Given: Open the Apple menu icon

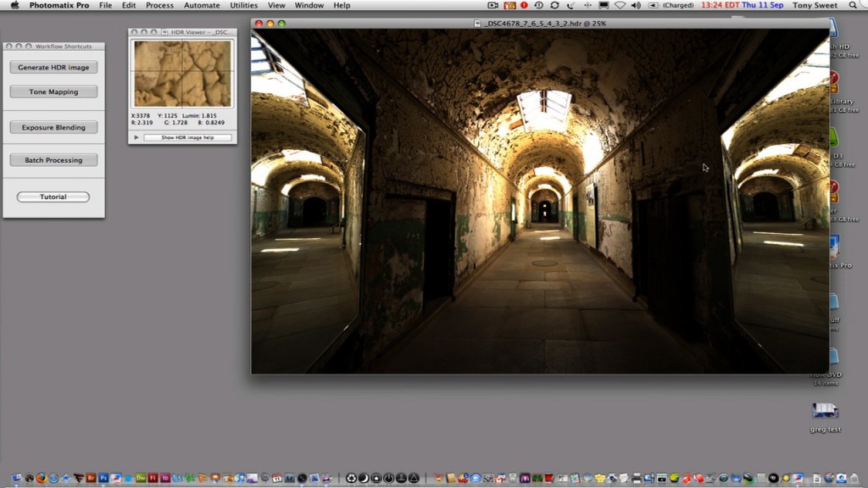Looking at the screenshot, I should point(14,6).
